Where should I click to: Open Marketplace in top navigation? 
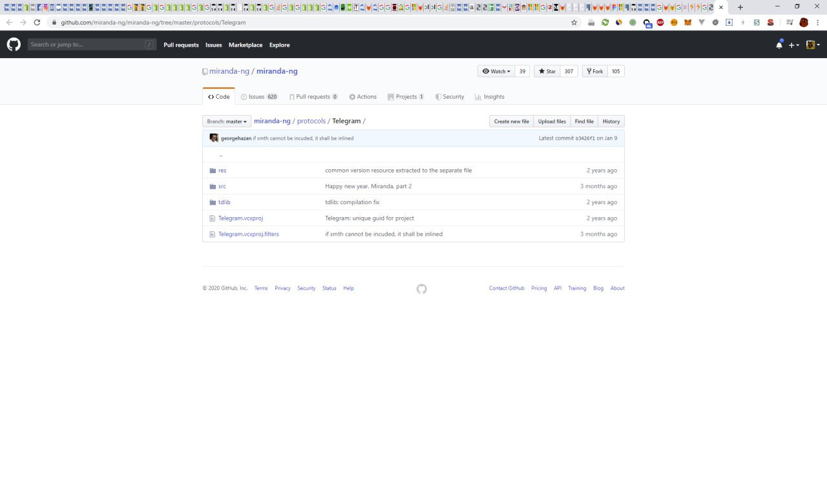coord(246,45)
